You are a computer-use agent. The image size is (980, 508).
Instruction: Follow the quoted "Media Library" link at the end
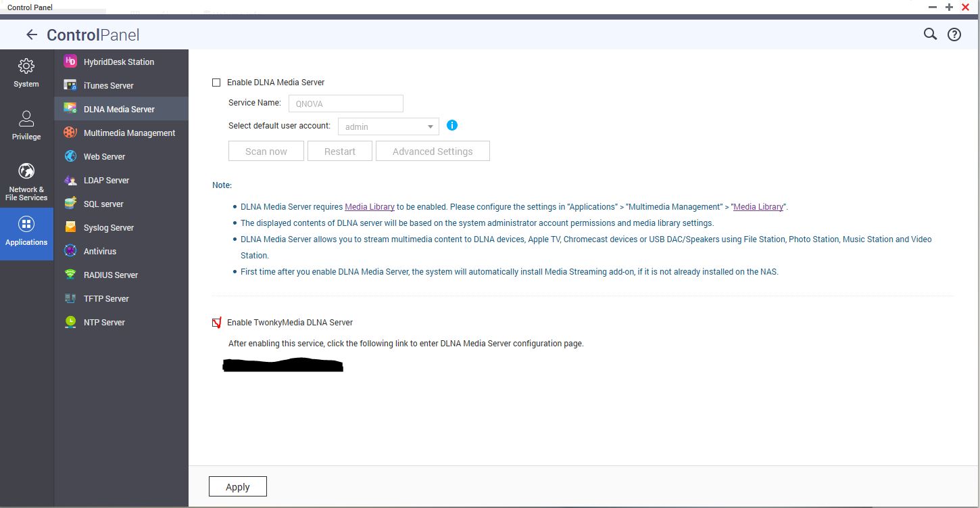758,207
